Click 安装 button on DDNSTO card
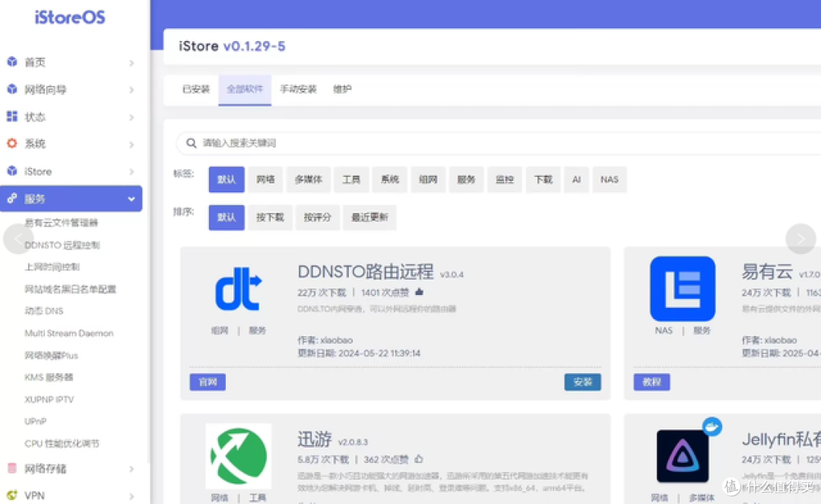The image size is (821, 504). click(x=582, y=382)
